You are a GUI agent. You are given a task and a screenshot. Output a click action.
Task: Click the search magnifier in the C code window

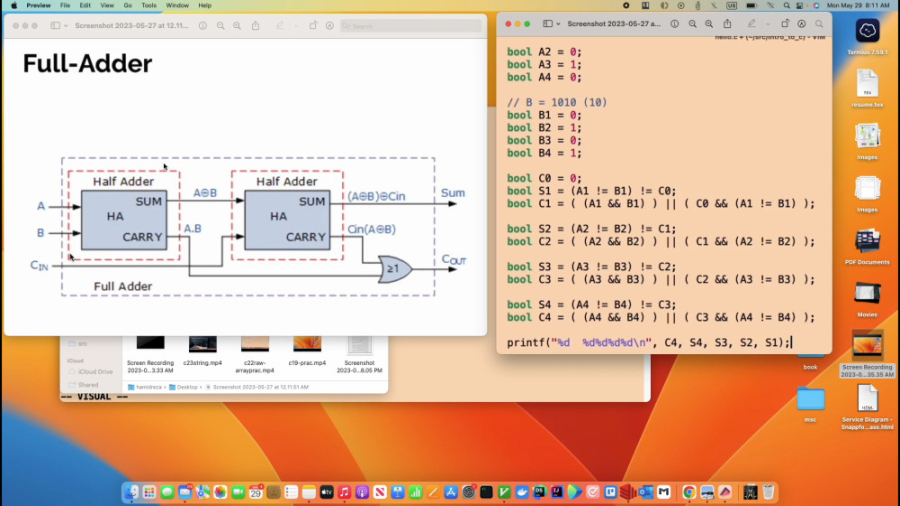[818, 23]
